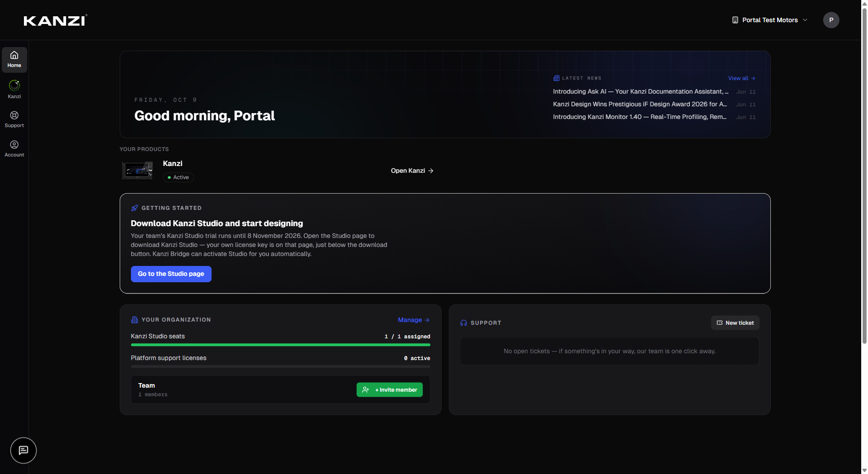
Task: Create a New ticket
Action: click(735, 323)
